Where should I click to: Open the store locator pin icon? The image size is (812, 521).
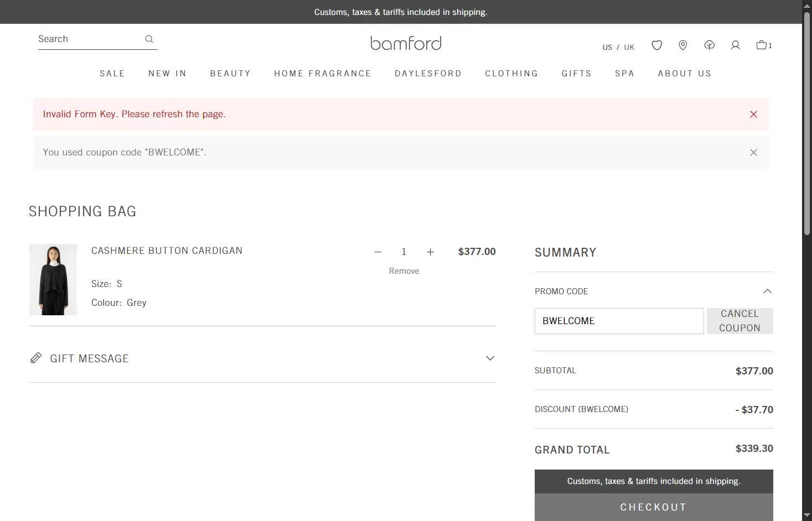(683, 45)
